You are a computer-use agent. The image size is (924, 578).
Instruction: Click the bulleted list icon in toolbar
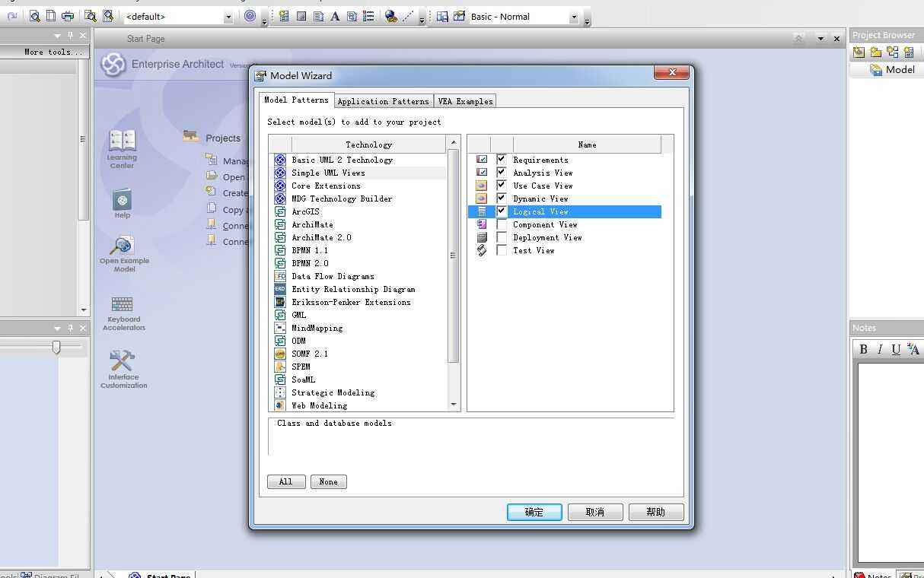368,16
